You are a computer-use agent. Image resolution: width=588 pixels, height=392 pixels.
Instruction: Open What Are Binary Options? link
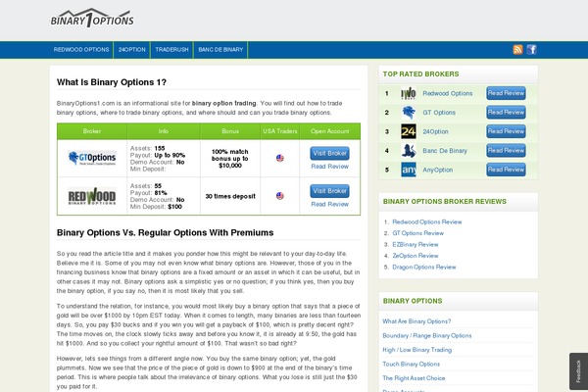click(416, 321)
